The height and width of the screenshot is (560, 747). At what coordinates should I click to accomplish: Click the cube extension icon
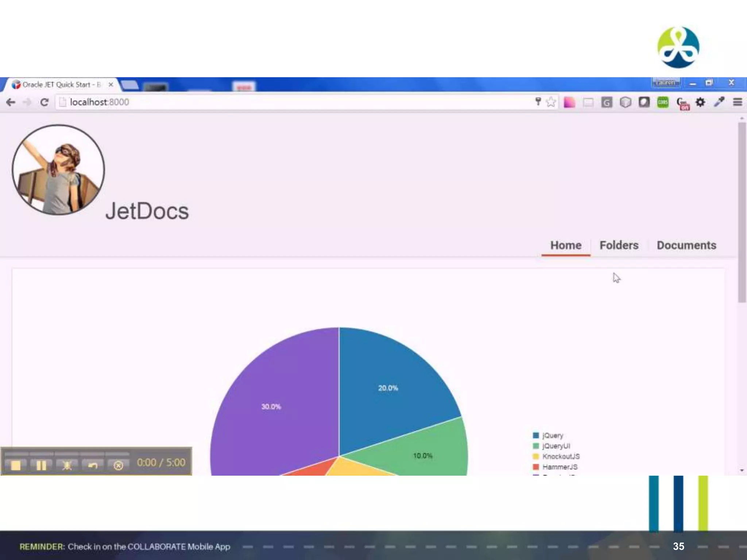pyautogui.click(x=625, y=102)
